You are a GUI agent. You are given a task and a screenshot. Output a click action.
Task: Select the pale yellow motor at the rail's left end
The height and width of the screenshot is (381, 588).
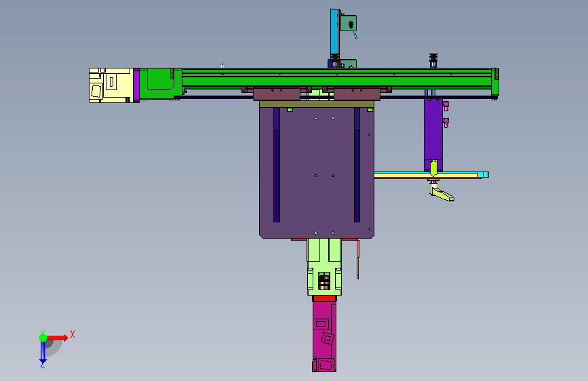[111, 85]
